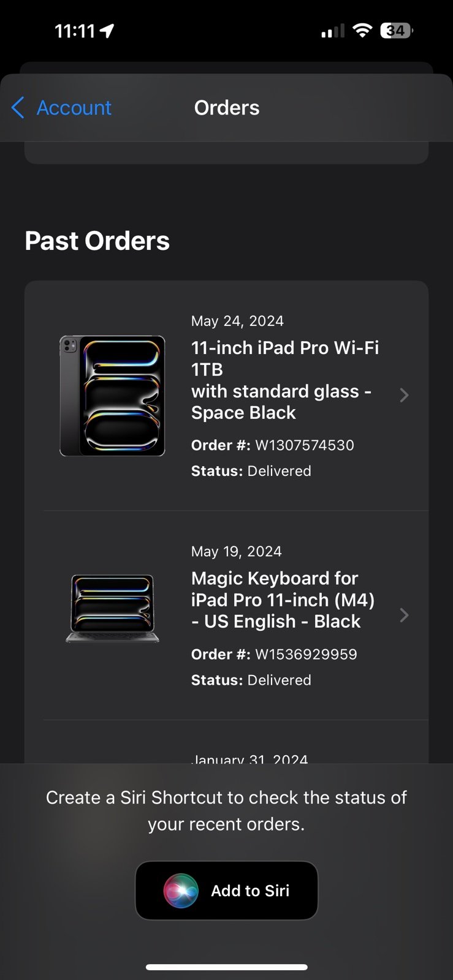Tap the Siri icon on Add to Siri button
The image size is (453, 980).
point(180,890)
